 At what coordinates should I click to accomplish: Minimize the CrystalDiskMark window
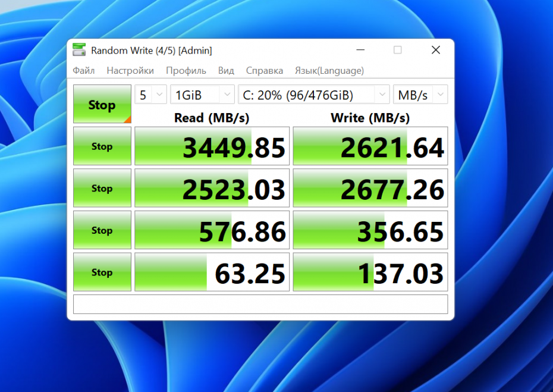(360, 50)
